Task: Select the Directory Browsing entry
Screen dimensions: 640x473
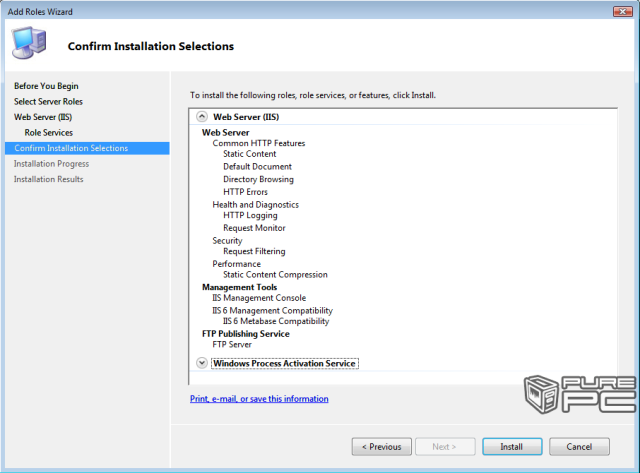Action: [x=258, y=179]
